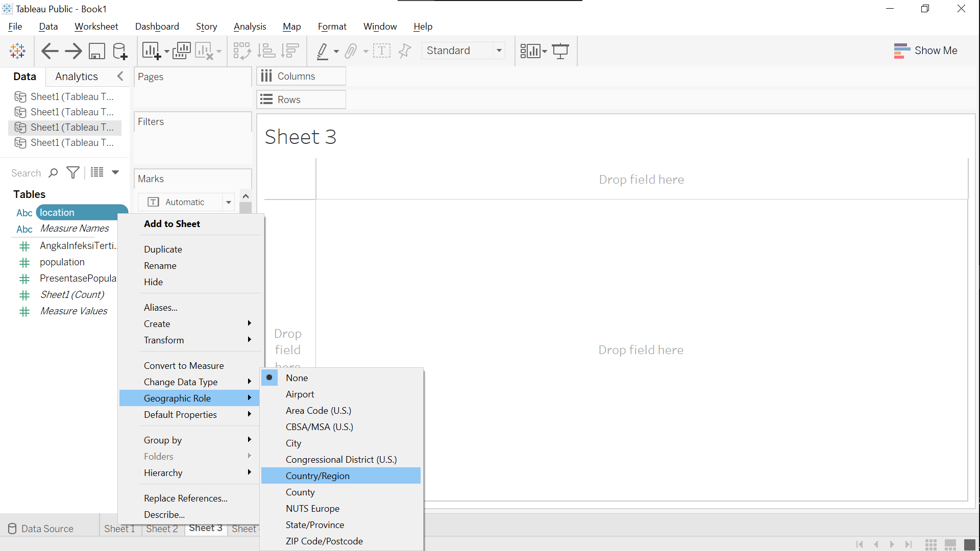Screen dimensions: 980x551
Task: Click the Undo arrow in toolbar
Action: (50, 51)
